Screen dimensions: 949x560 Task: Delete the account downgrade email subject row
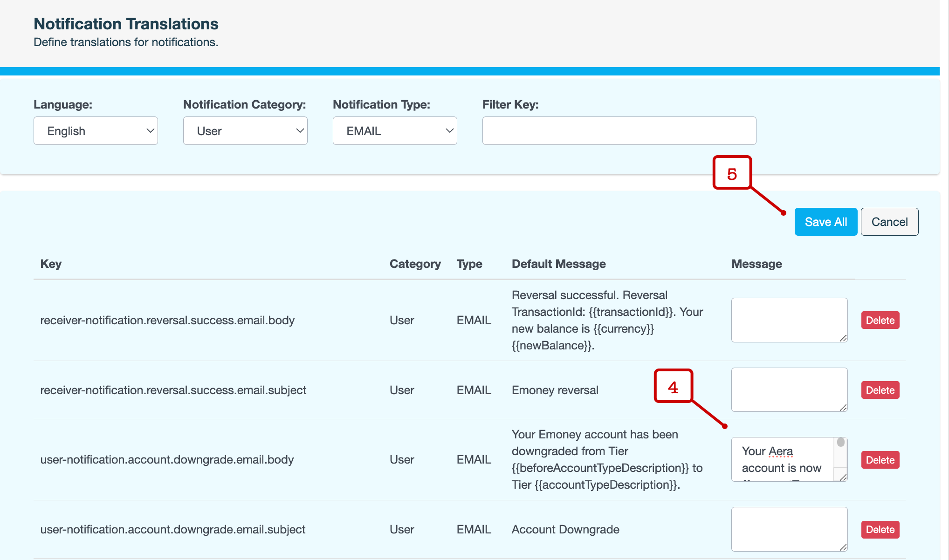click(880, 529)
